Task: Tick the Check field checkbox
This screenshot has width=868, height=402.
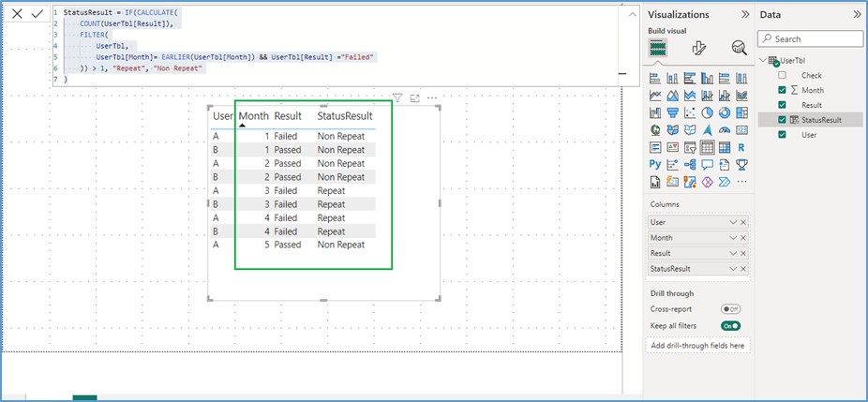Action: (x=782, y=75)
